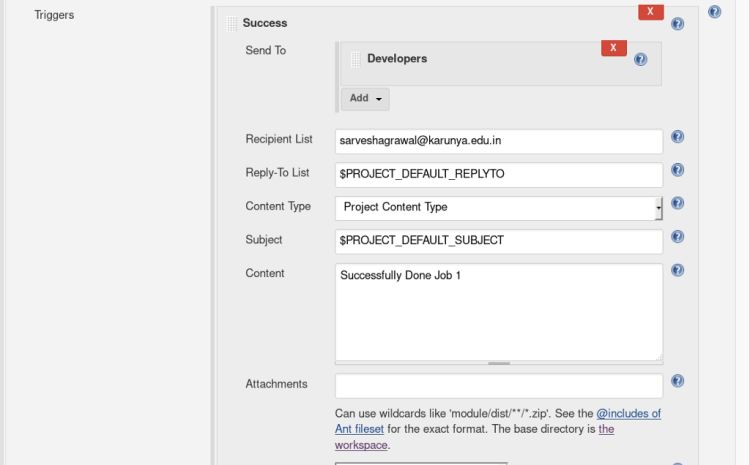
Task: Click into the Recipient List field
Action: pos(498,141)
